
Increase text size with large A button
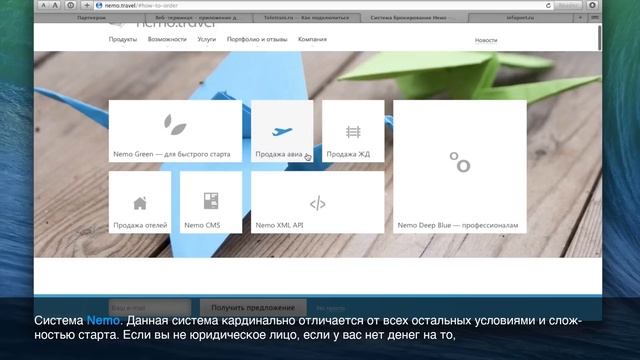click(x=55, y=5)
